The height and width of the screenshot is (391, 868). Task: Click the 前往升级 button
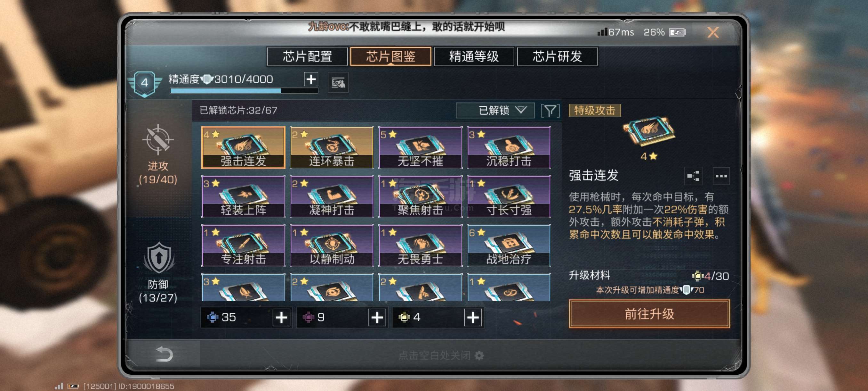649,314
